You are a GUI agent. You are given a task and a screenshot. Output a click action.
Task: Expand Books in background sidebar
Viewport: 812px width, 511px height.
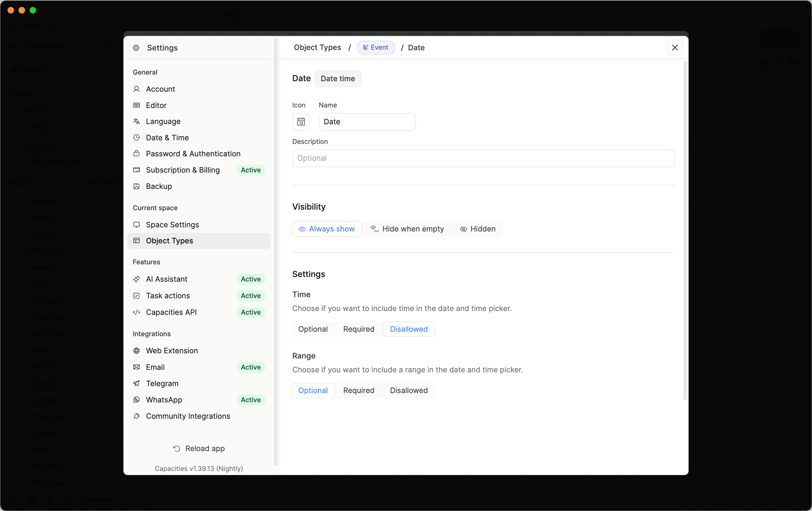click(x=13, y=218)
